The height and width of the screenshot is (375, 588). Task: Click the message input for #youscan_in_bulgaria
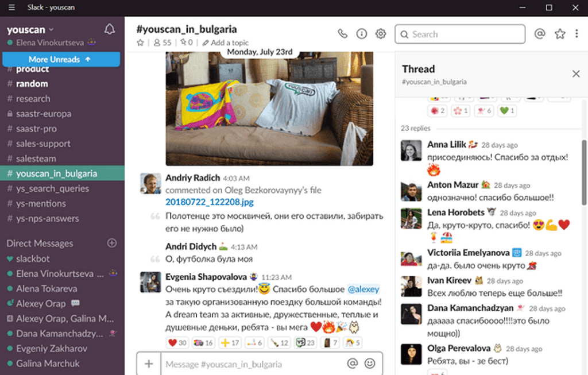[x=253, y=364]
